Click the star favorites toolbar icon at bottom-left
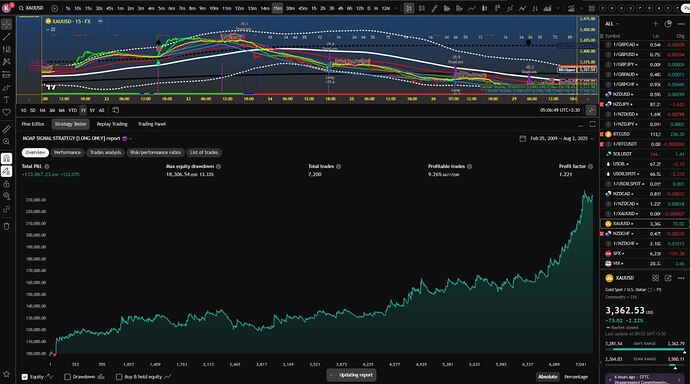This screenshot has width=690, height=384. tap(7, 374)
